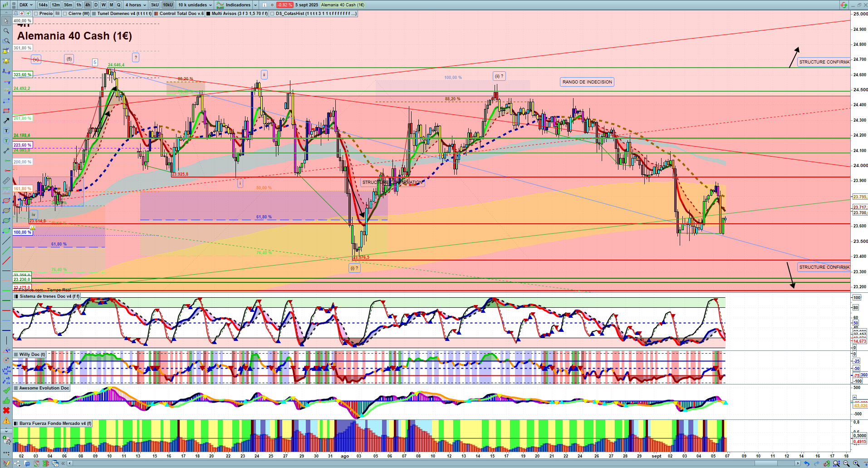
Task: Choose the red rectangle drawing tool
Action: tap(6, 111)
